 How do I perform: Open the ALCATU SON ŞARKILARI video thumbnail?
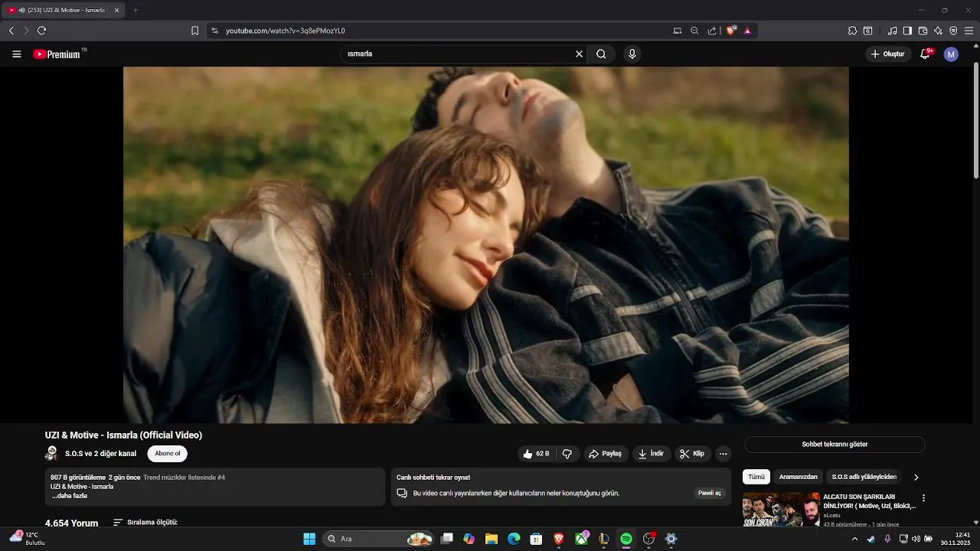pyautogui.click(x=781, y=510)
